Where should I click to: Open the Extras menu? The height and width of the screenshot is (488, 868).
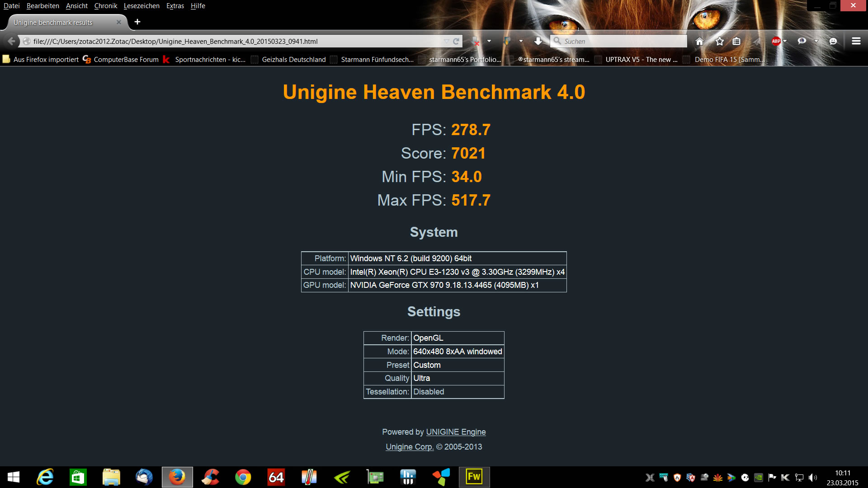click(175, 6)
